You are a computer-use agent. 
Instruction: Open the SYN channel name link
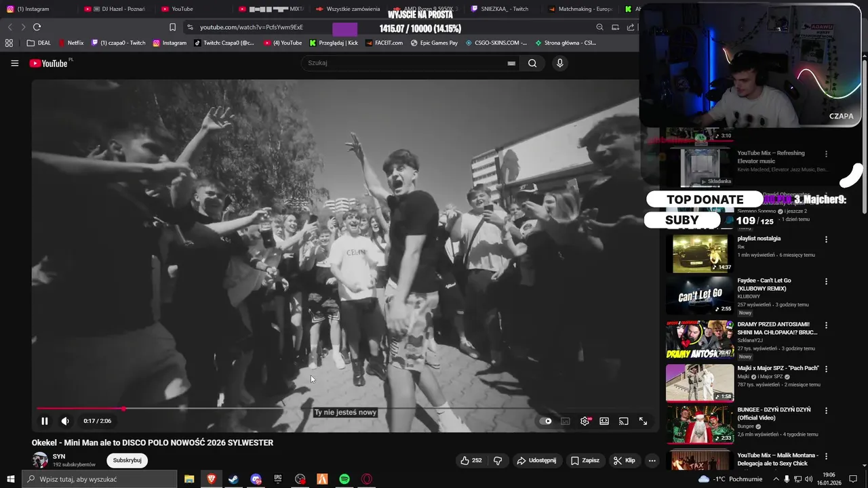[x=59, y=457]
